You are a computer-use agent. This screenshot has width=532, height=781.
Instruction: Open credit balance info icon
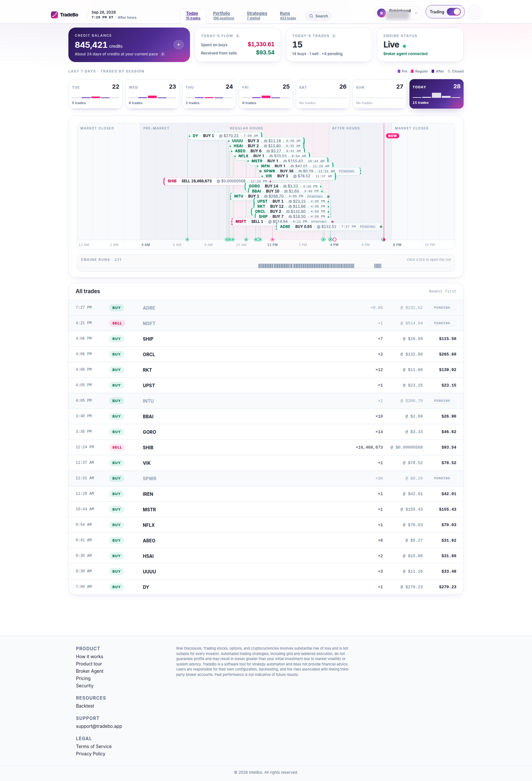(x=163, y=54)
